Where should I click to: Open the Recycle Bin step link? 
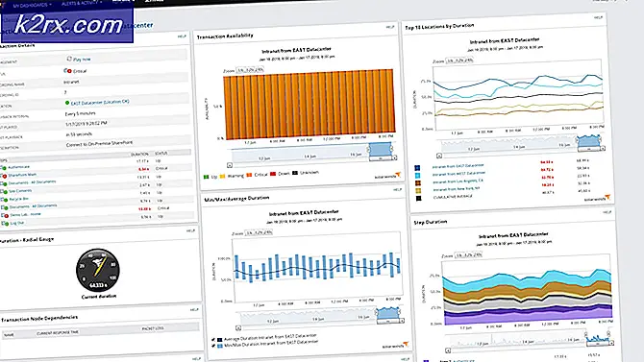[x=19, y=199]
